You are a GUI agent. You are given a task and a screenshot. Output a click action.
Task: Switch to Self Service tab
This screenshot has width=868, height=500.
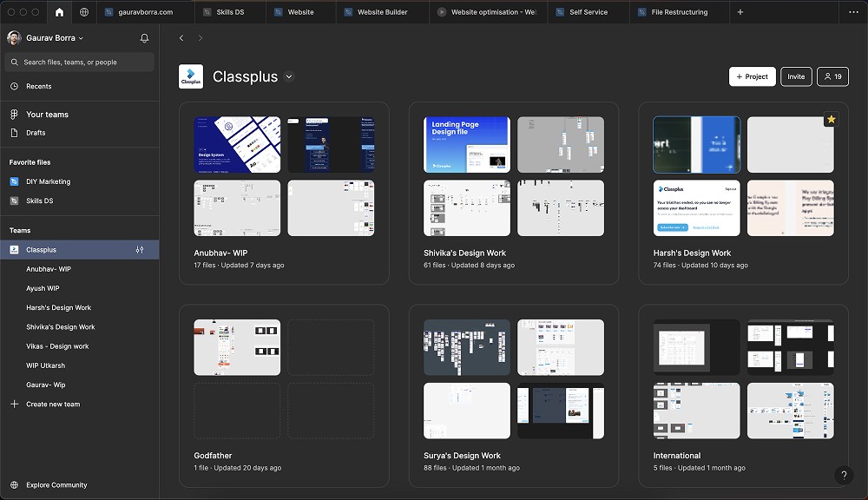tap(589, 11)
